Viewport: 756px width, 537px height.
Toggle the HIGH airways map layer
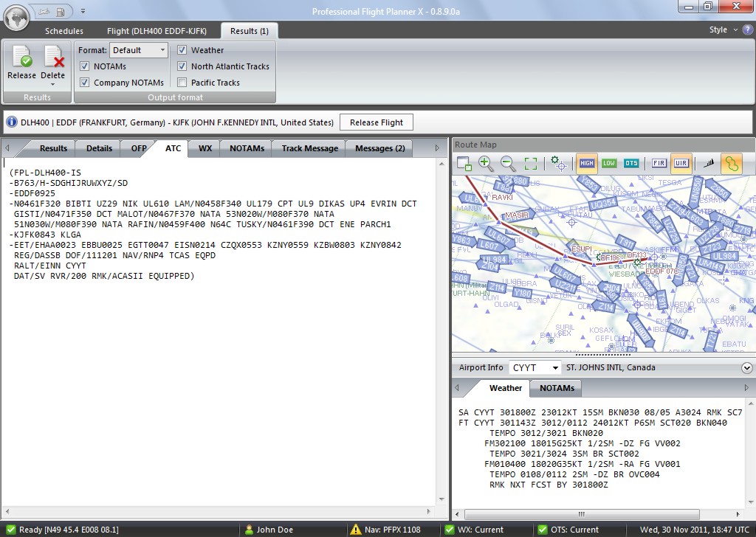point(587,163)
